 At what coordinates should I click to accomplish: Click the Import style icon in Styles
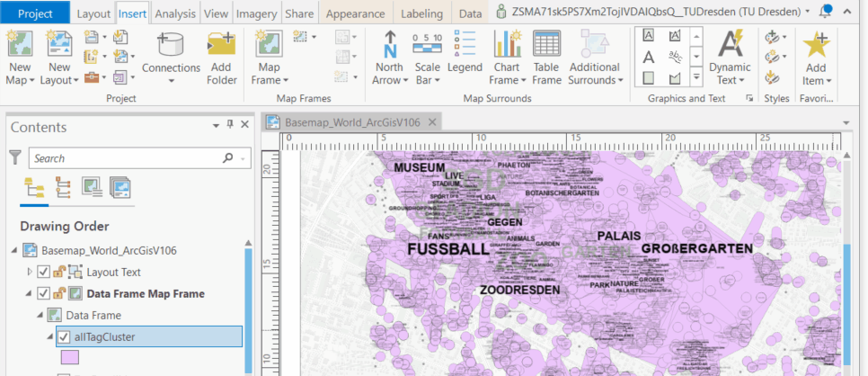[x=772, y=78]
